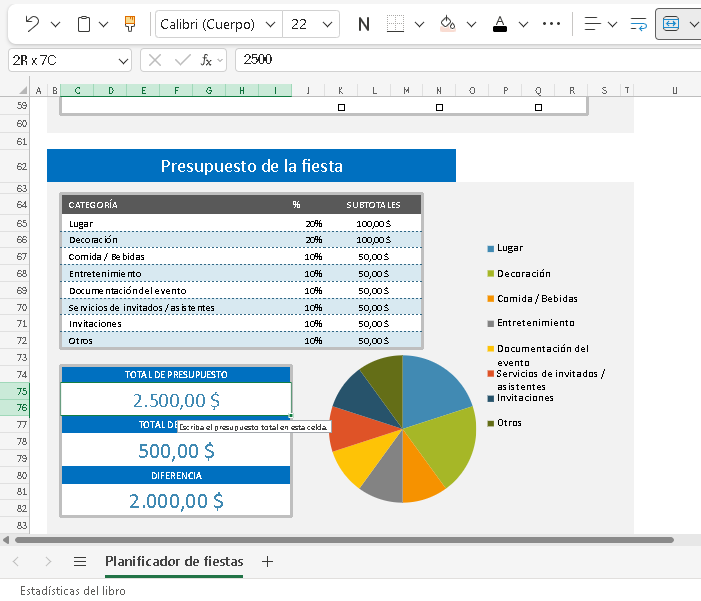
Task: Open the Calibri font name dropdown
Action: tap(218, 24)
